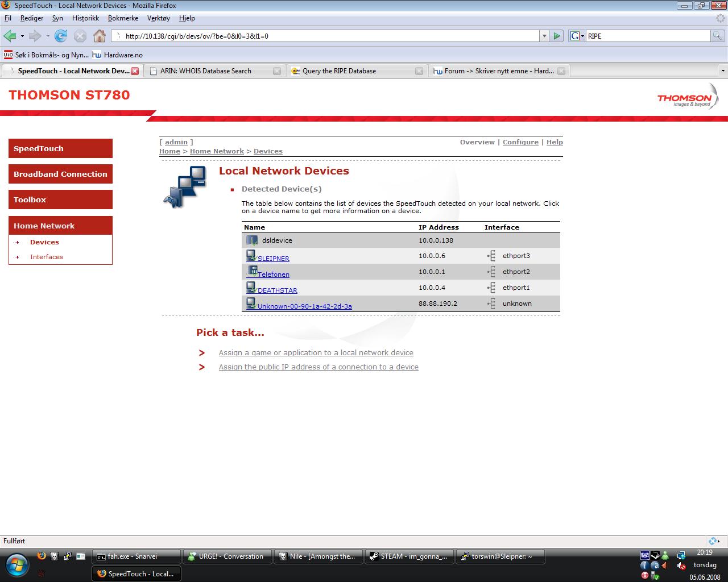
Task: Assign a game or application to a device
Action: 316,353
